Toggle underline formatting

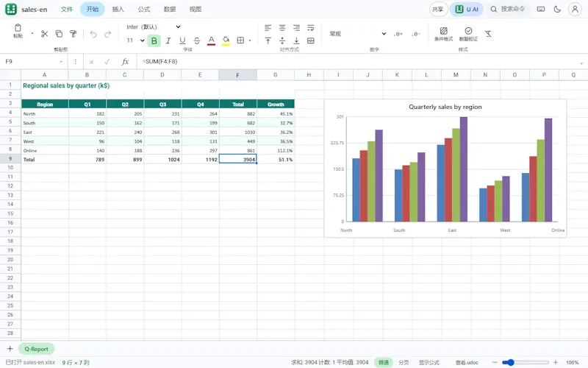coord(182,40)
